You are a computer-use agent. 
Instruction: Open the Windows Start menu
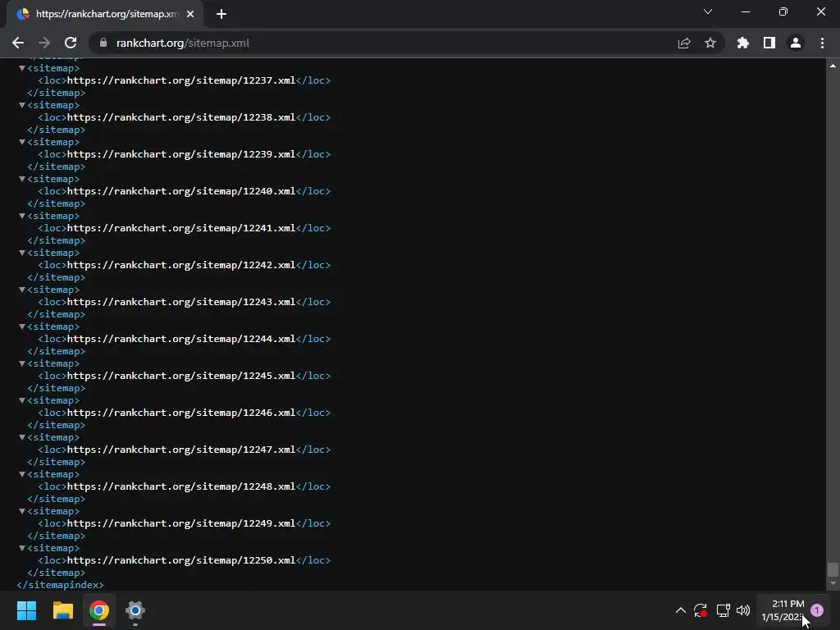(x=26, y=610)
